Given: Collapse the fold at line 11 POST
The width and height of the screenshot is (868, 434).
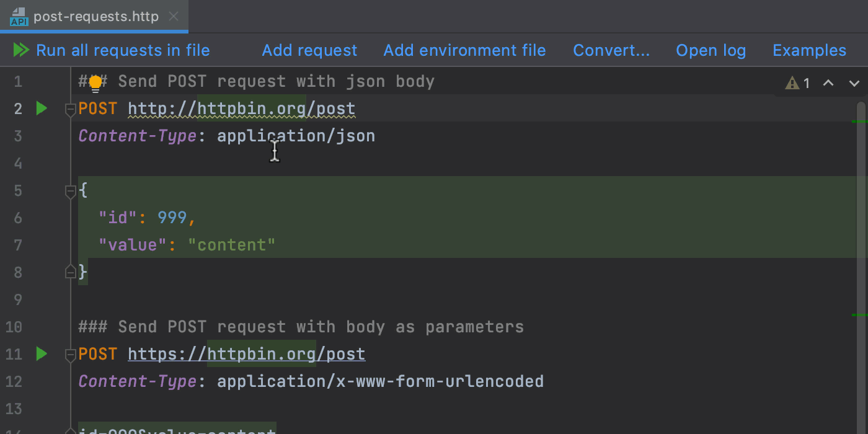Looking at the screenshot, I should click(x=70, y=355).
